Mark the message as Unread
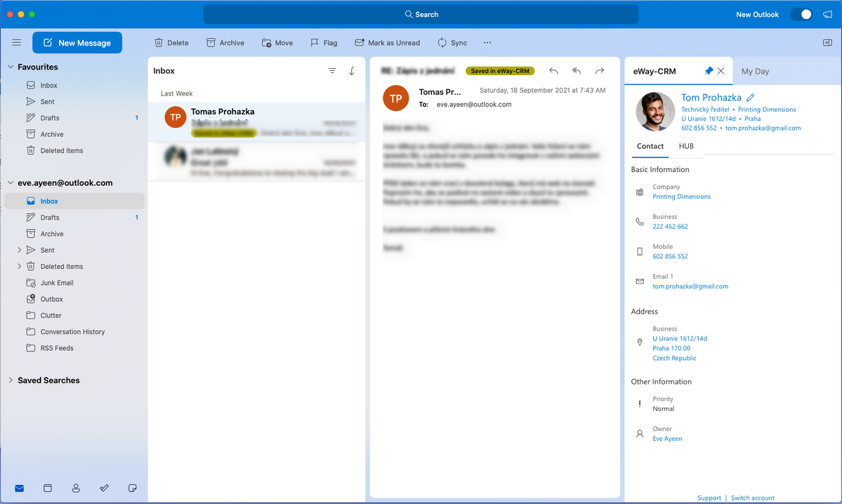842x504 pixels. [387, 43]
